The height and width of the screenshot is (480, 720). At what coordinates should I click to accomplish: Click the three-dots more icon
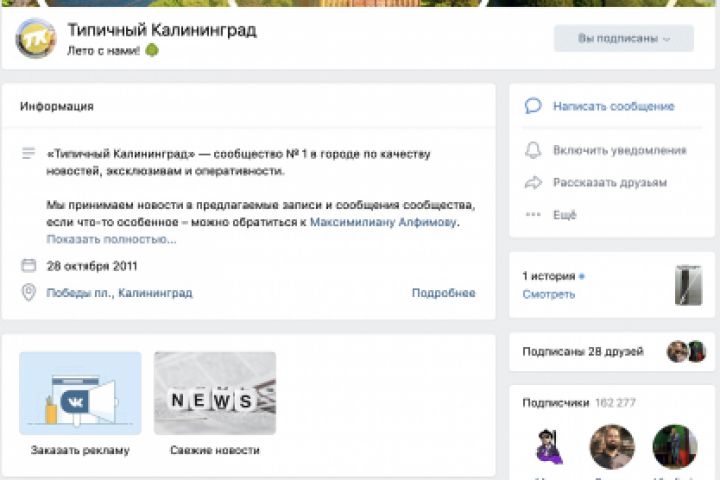click(533, 215)
